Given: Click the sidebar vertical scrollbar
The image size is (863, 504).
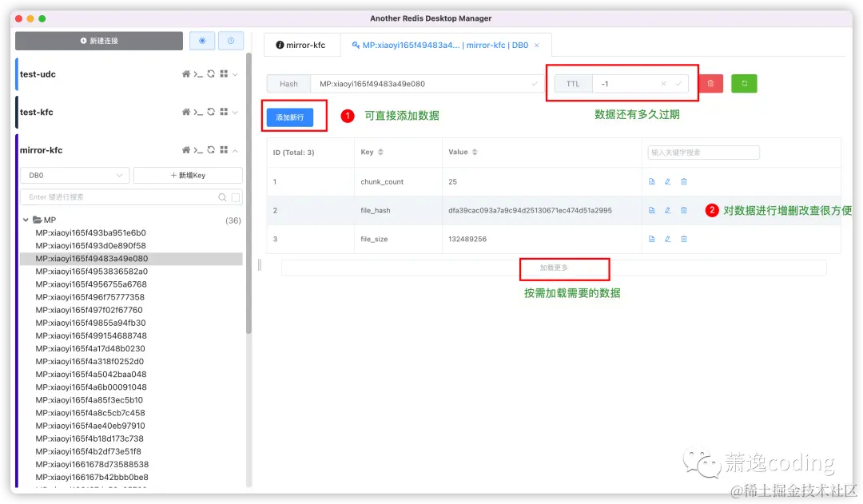Looking at the screenshot, I should coord(249,192).
